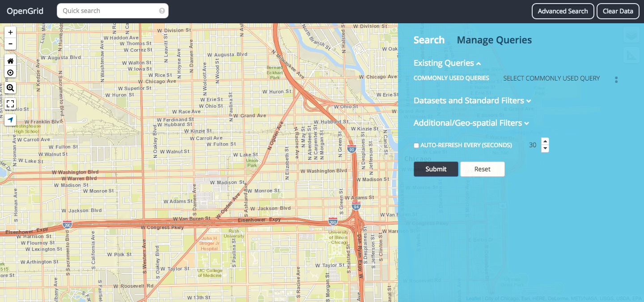Activate the magnifier zoom-to-area tool
Screen dimensions: 644x302
coord(10,88)
